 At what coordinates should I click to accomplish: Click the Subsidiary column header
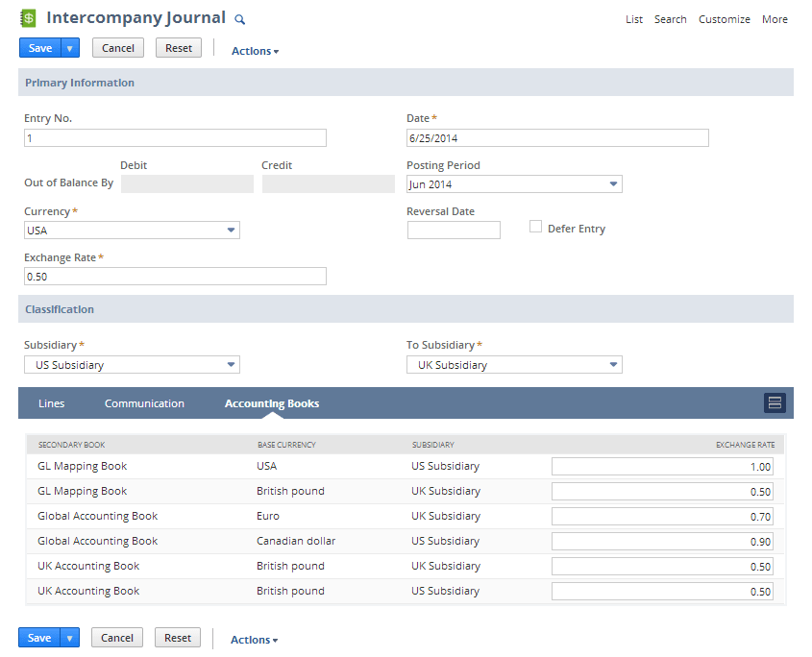(x=433, y=445)
